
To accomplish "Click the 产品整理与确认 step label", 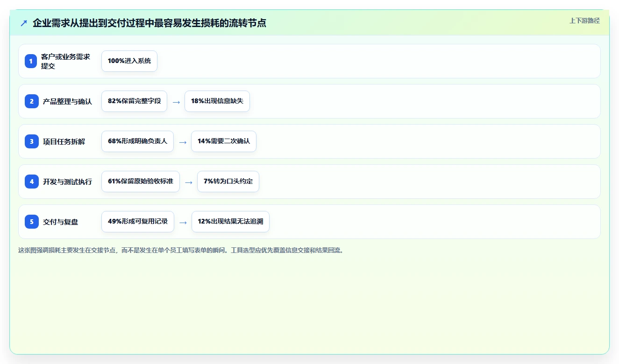I will pyautogui.click(x=67, y=101).
